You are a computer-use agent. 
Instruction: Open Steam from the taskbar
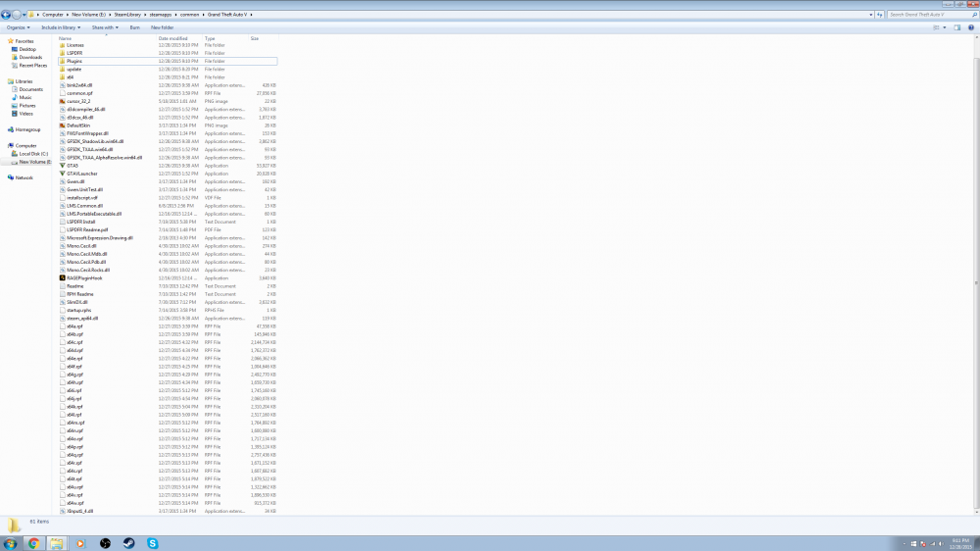click(x=128, y=543)
